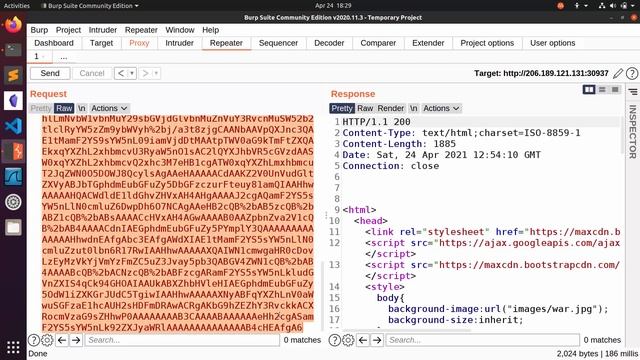Switch to the Extender tab
The image size is (640, 360).
[428, 43]
